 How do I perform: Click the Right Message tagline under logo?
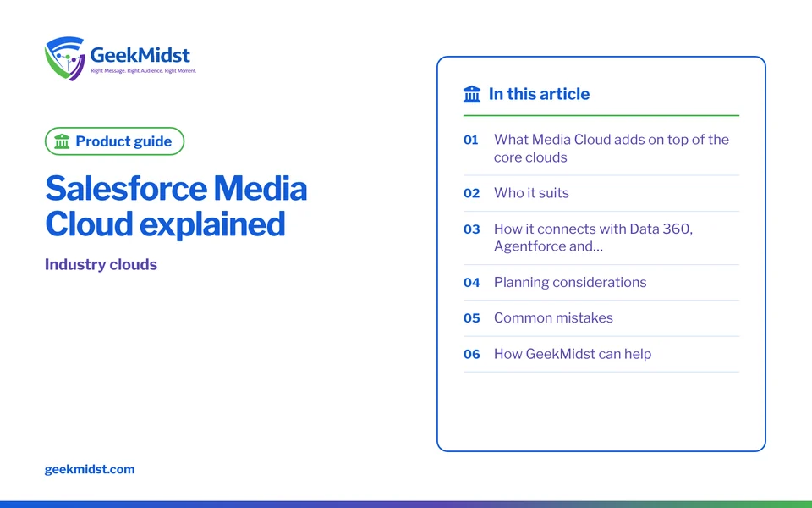click(144, 71)
